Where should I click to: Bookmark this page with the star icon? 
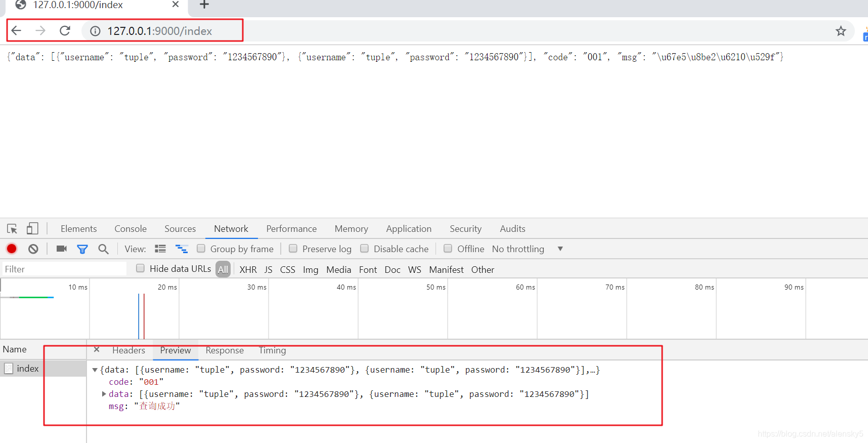coord(841,31)
